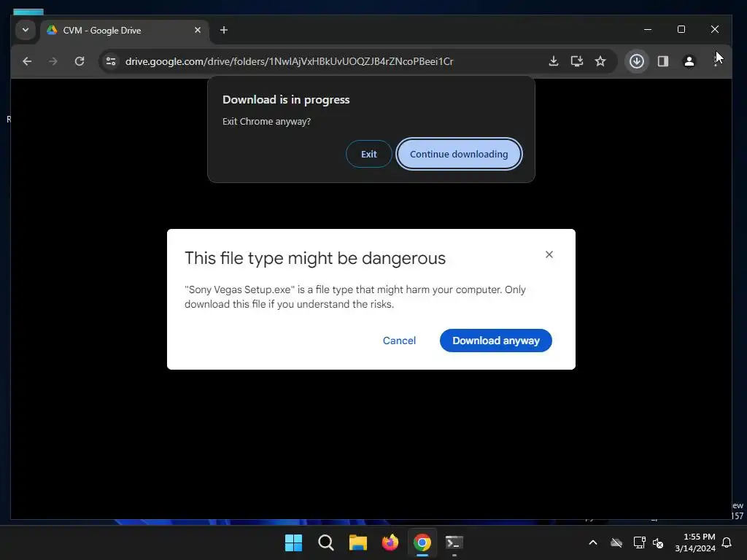
Task: Toggle the Chrome side panel
Action: (662, 61)
